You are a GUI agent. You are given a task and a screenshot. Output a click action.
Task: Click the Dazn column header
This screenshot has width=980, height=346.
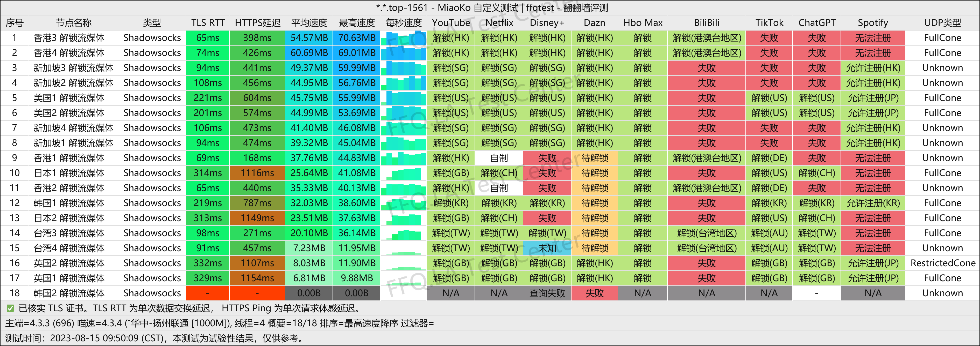click(x=595, y=23)
